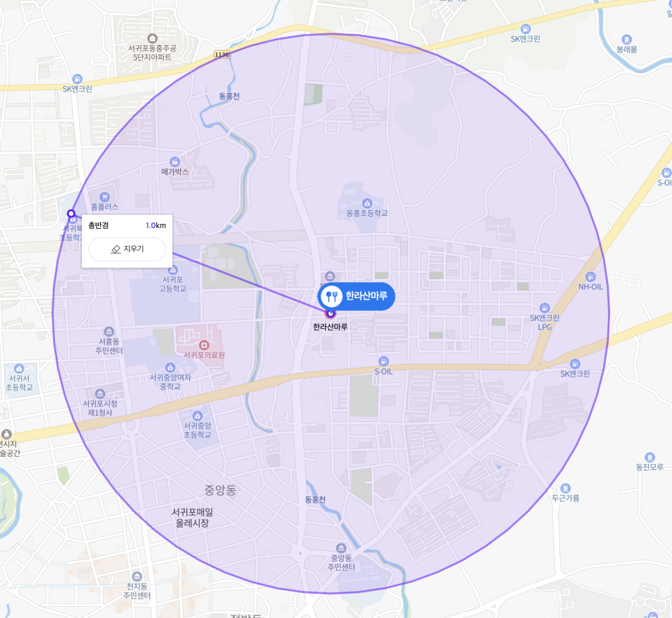Click the 홈플러스 store icon
Viewport: 672px width, 618px height.
(x=104, y=197)
